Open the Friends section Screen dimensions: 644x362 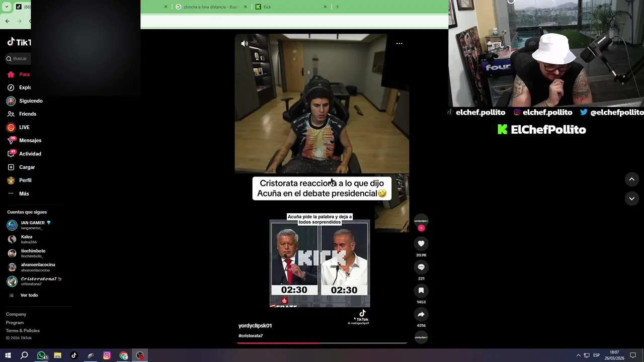[22, 114]
